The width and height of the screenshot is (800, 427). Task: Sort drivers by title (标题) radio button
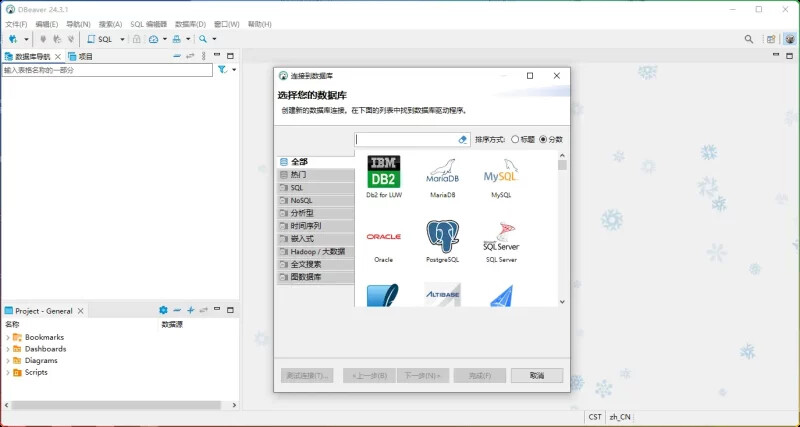coord(515,139)
